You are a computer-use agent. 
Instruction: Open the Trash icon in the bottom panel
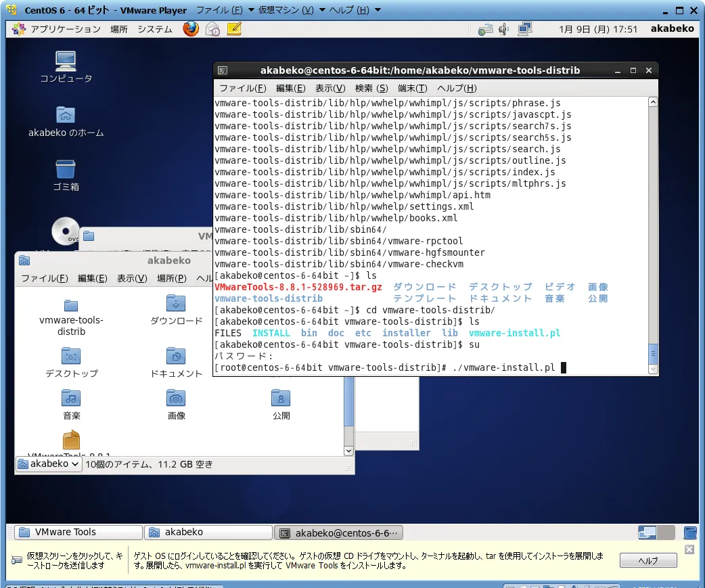click(690, 533)
